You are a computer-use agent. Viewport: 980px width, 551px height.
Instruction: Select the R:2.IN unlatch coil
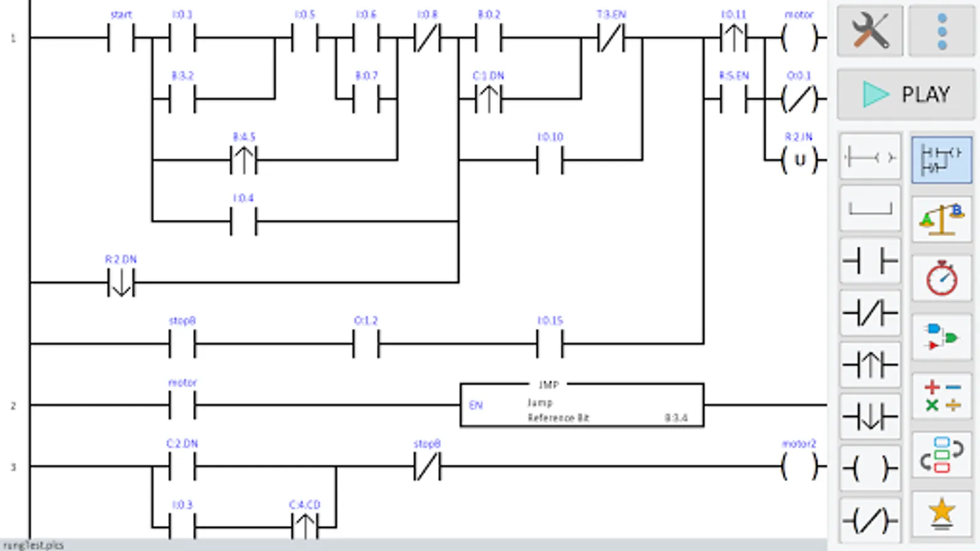[x=799, y=160]
